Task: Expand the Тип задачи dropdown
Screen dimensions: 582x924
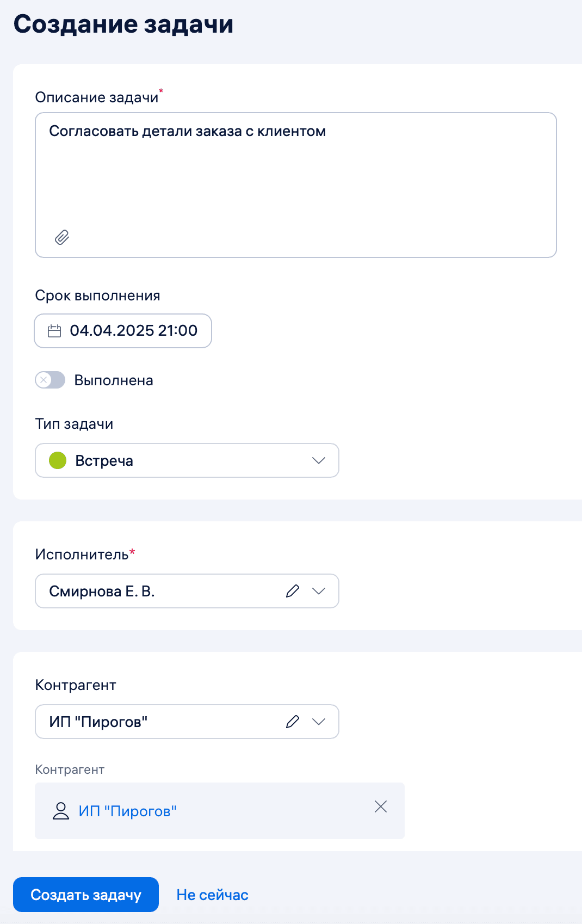Action: (318, 460)
